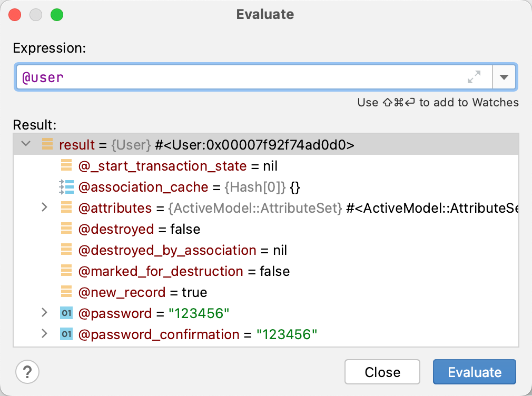The image size is (532, 396).
Task: Open the expression editor in expanded mode
Action: 475,77
